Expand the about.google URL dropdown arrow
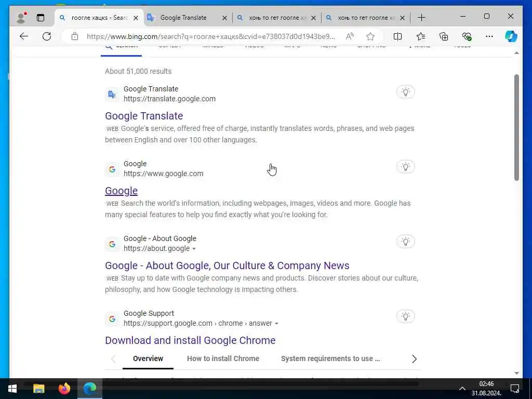Image resolution: width=532 pixels, height=399 pixels. coord(194,249)
